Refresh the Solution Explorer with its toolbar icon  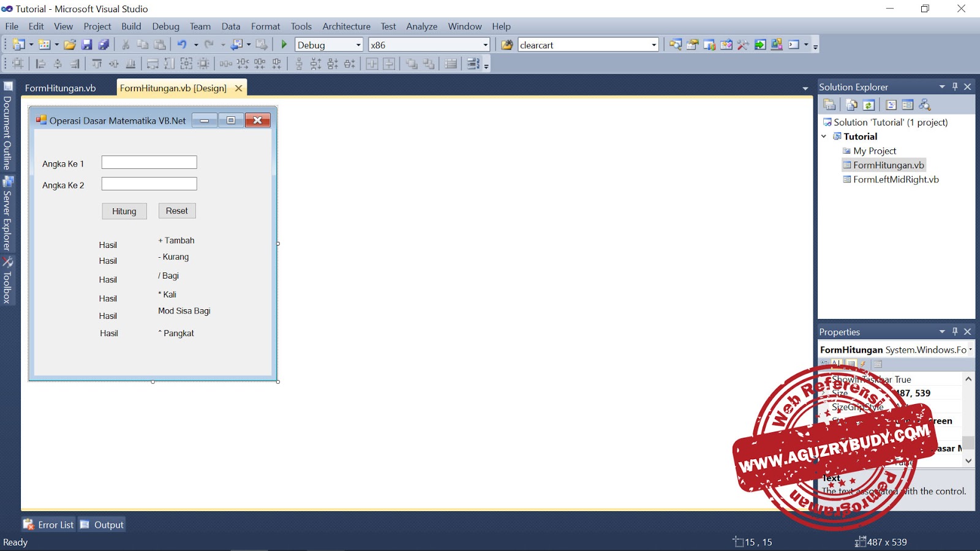tap(869, 105)
